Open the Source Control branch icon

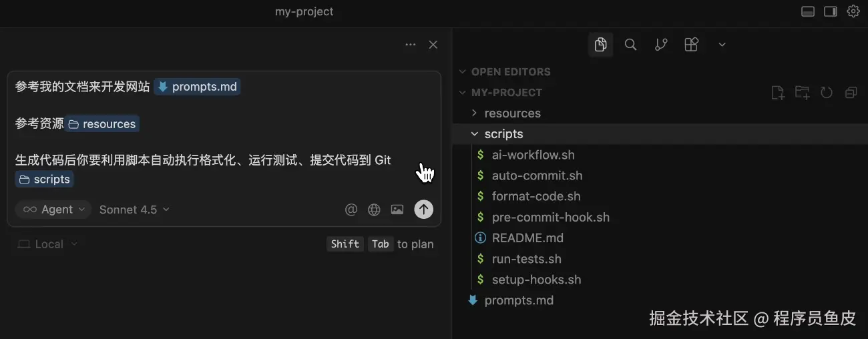click(x=661, y=45)
